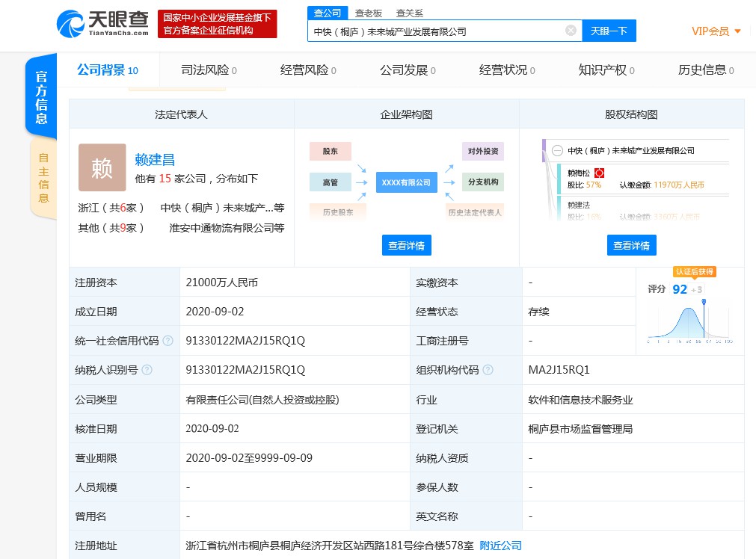Click the 历史股东 node in diagram
The width and height of the screenshot is (756, 559).
(x=338, y=212)
